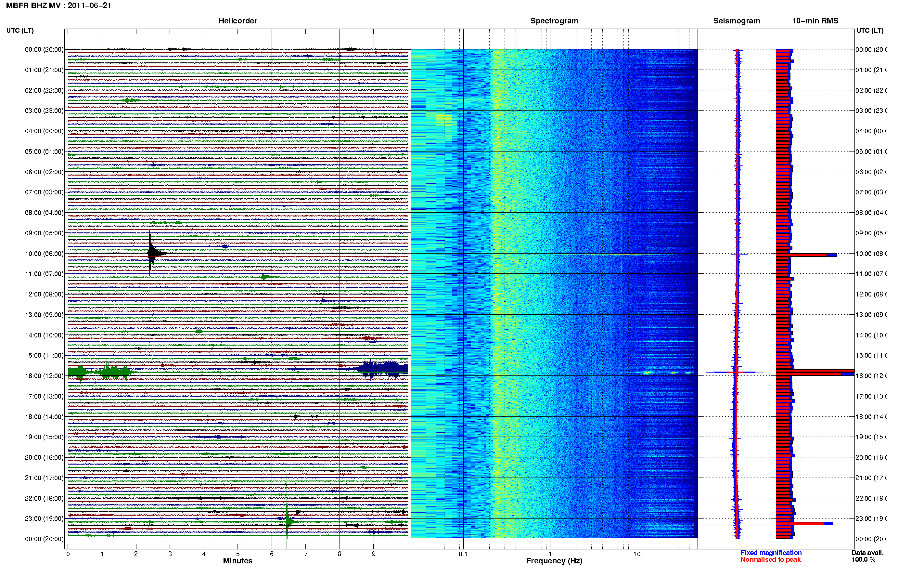Screen dimensions: 924x578
Task: Click the 'Minutes' axis label
Action: [x=237, y=561]
